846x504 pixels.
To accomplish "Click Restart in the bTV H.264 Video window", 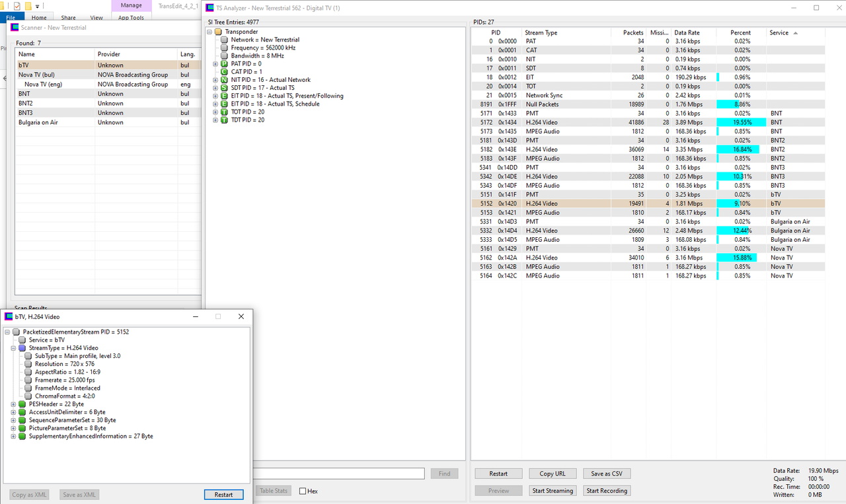I will 223,495.
